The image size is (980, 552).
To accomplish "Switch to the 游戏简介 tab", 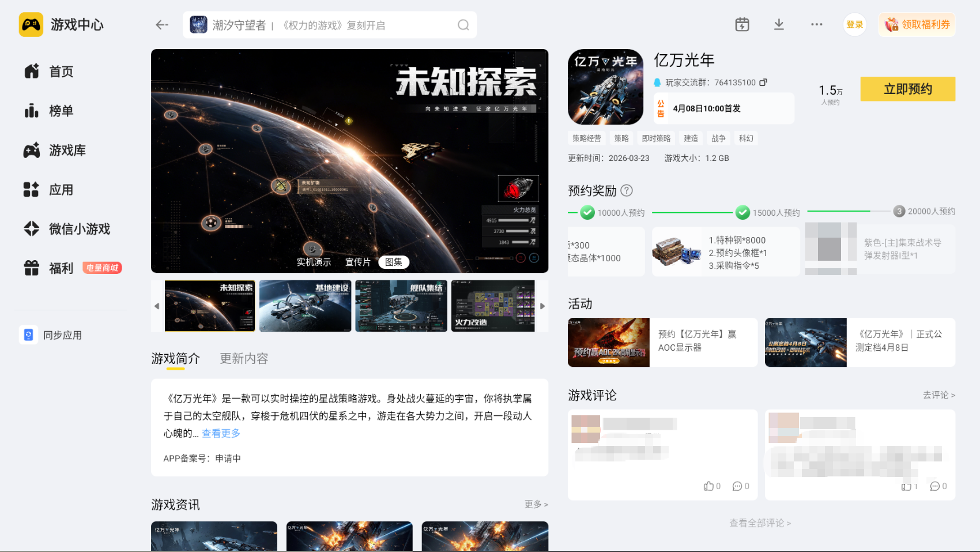I will point(175,359).
